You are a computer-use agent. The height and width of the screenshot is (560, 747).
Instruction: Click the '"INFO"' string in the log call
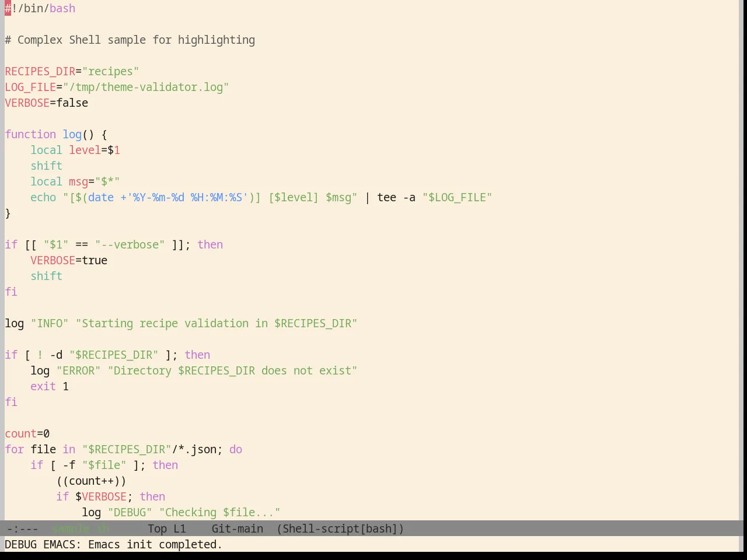[x=50, y=324]
